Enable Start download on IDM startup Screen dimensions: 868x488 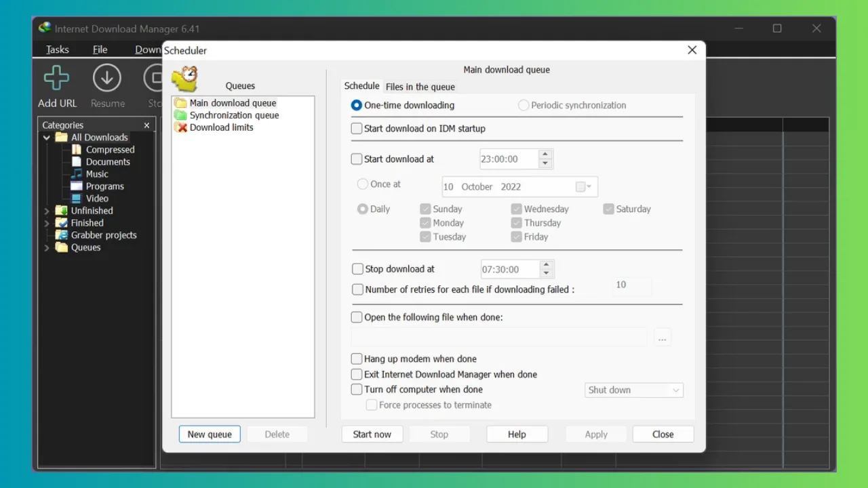click(x=357, y=128)
